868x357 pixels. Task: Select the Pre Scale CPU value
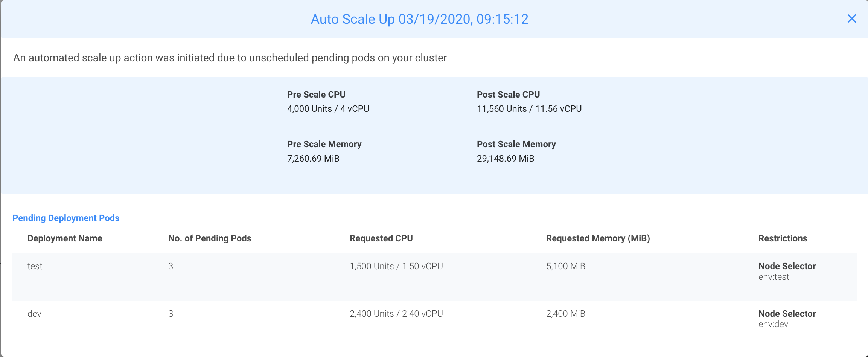328,109
